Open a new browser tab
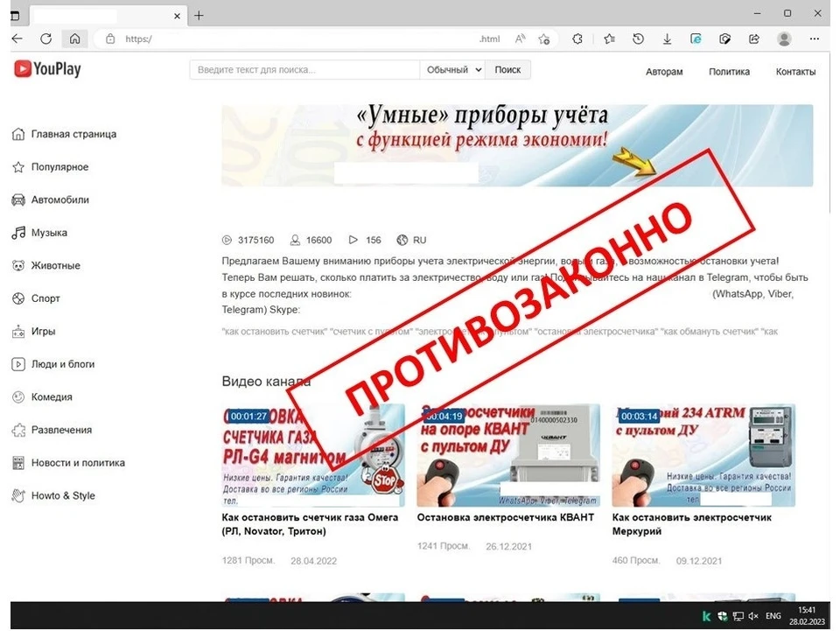 point(199,15)
